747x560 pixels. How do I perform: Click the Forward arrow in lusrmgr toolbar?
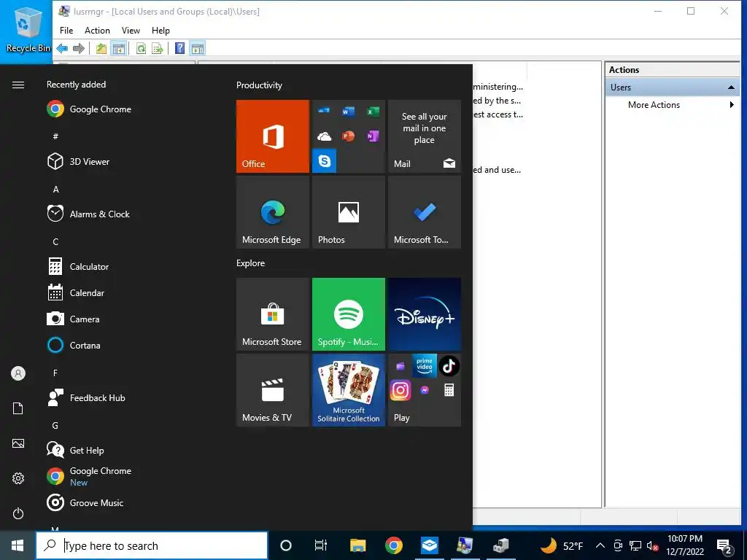79,48
